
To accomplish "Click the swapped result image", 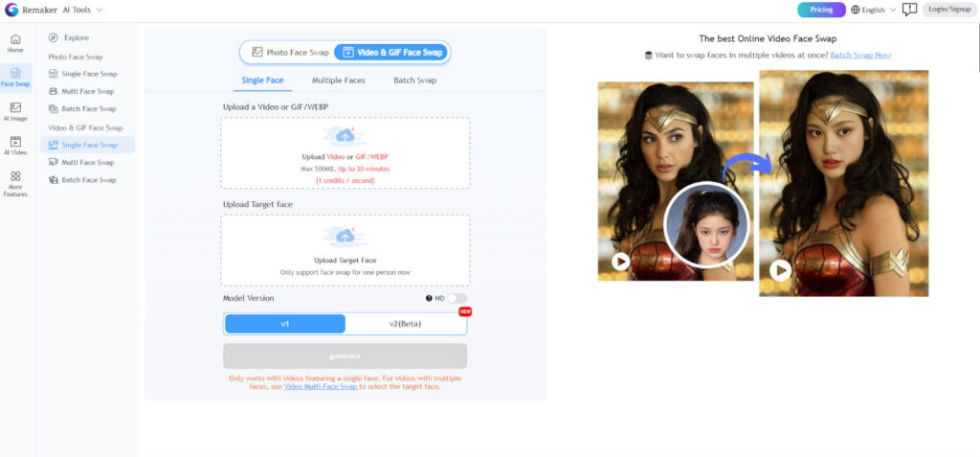I will click(x=844, y=183).
